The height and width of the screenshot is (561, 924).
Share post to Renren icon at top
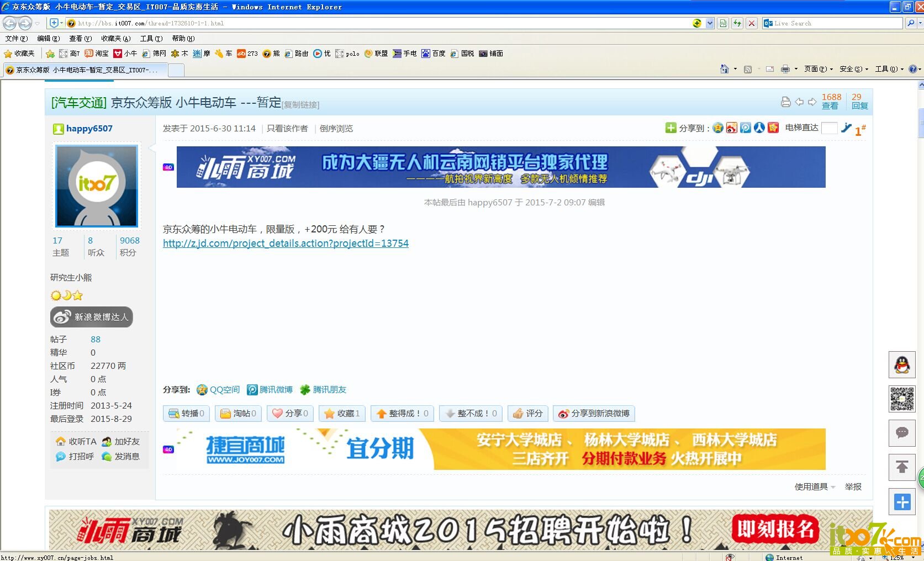coord(759,128)
